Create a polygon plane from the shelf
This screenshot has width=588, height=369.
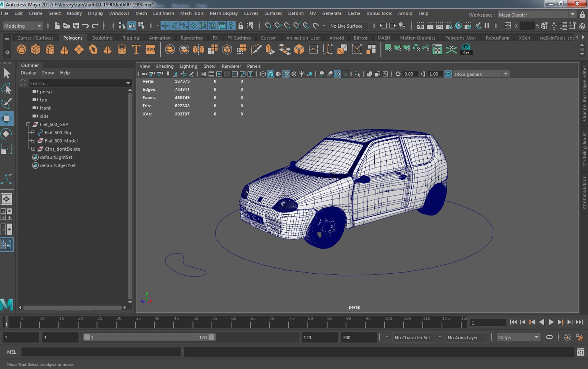(79, 50)
